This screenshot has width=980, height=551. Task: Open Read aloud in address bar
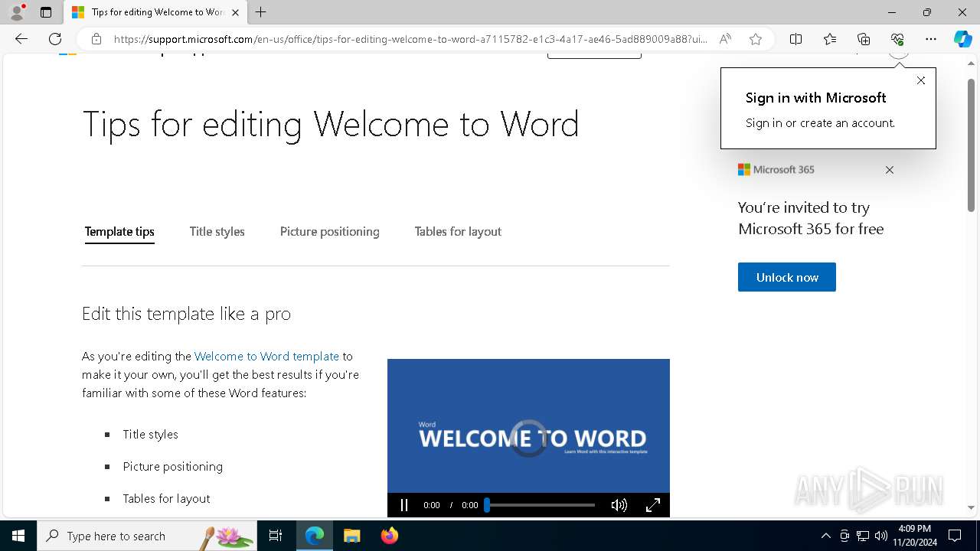pyautogui.click(x=725, y=39)
